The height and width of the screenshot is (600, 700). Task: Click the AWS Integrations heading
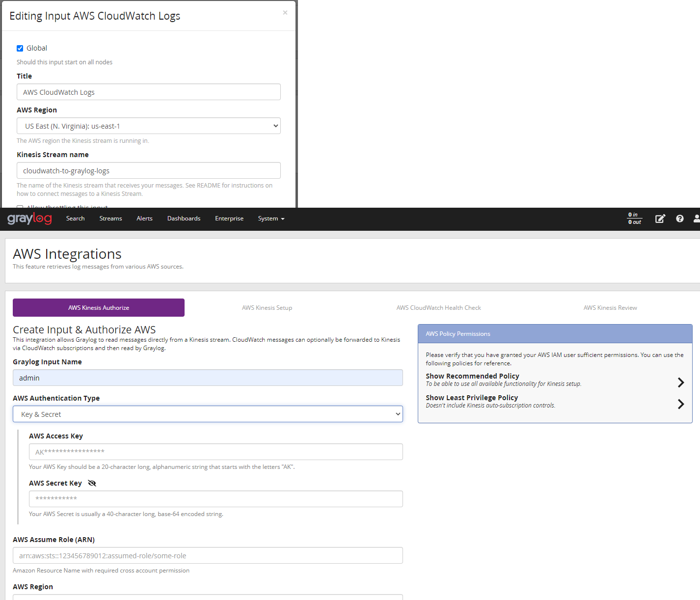click(67, 254)
